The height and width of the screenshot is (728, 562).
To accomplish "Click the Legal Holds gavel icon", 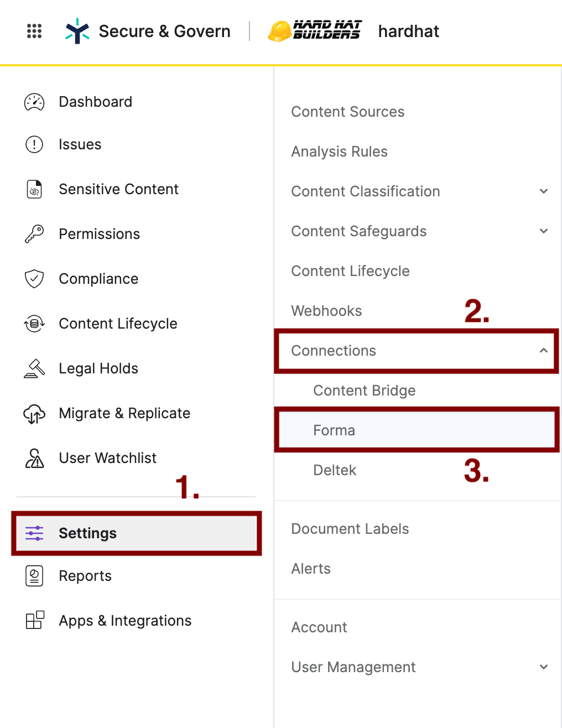I will [34, 368].
